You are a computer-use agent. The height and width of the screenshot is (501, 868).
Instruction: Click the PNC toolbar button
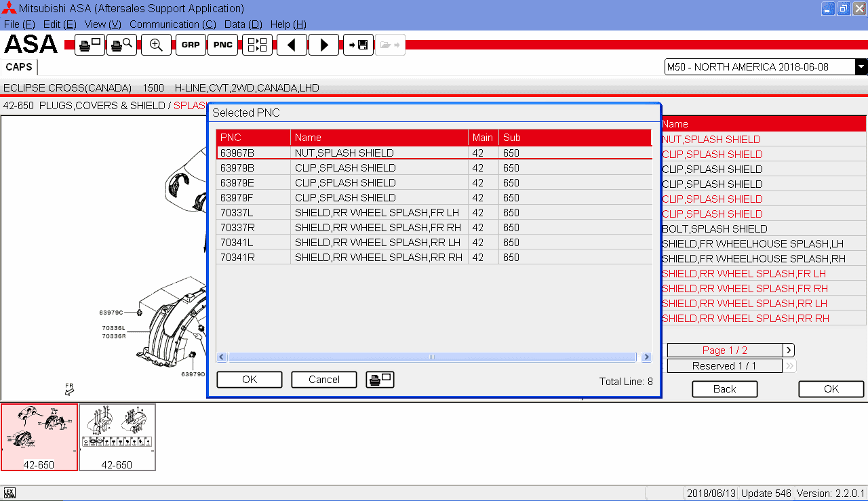[223, 45]
